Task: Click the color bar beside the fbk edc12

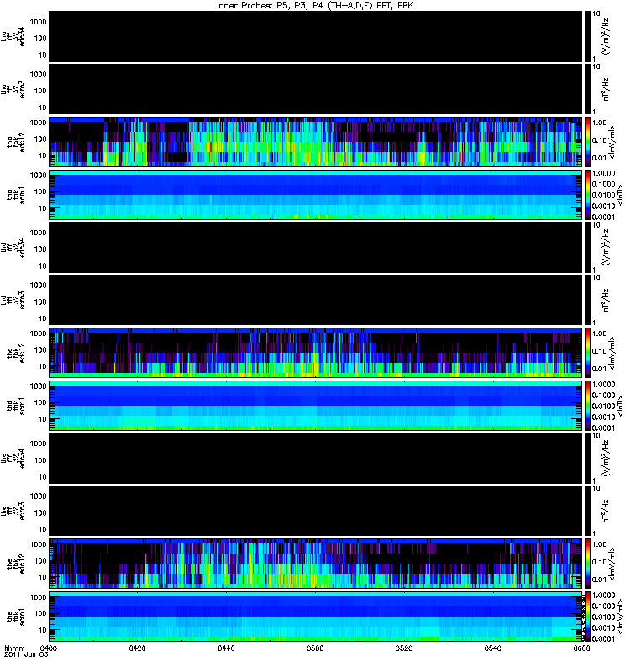Action: coord(588,564)
